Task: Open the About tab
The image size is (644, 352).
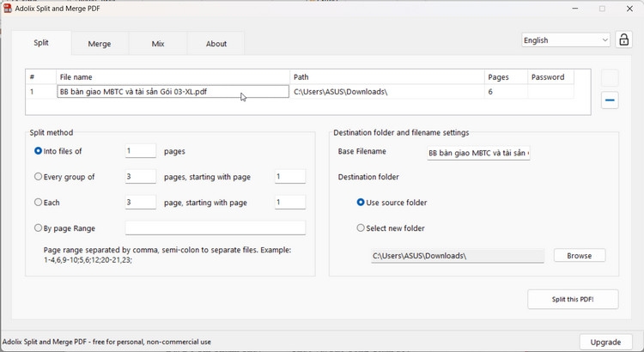Action: (216, 44)
